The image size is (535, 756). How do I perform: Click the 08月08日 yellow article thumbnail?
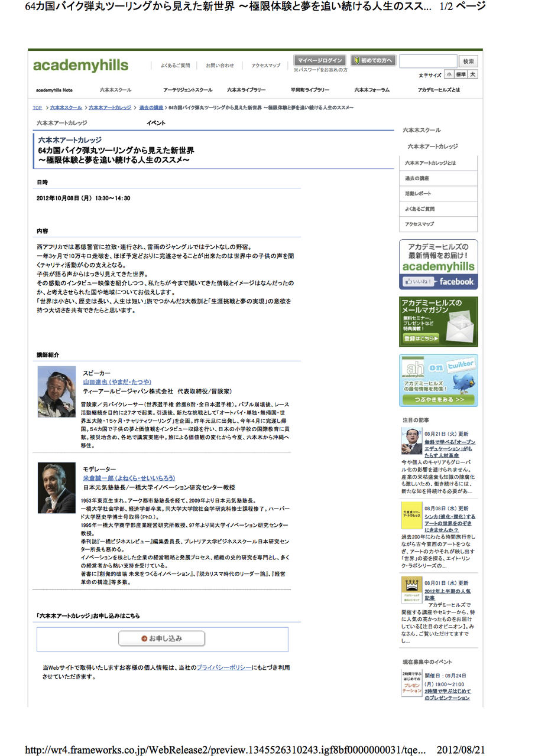(x=411, y=515)
